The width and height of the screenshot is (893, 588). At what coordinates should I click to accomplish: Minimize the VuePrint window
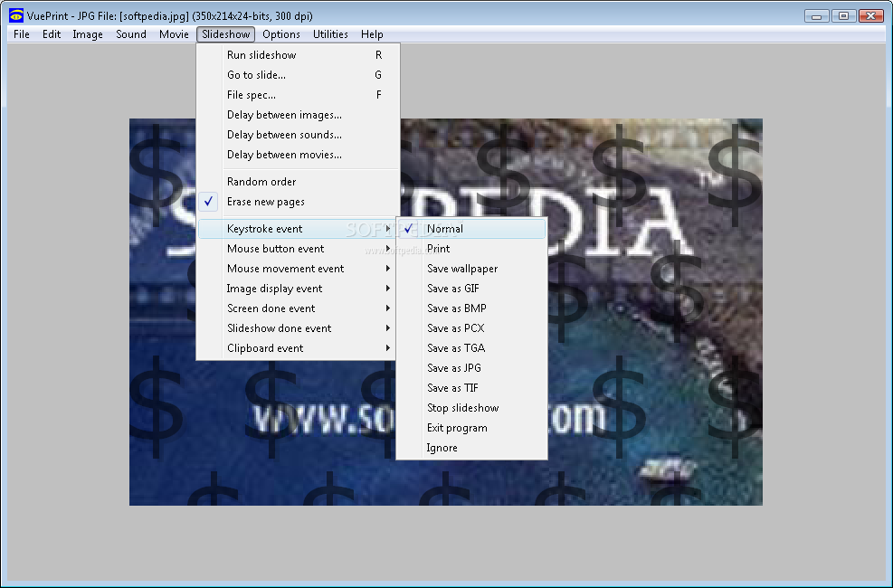click(x=817, y=16)
